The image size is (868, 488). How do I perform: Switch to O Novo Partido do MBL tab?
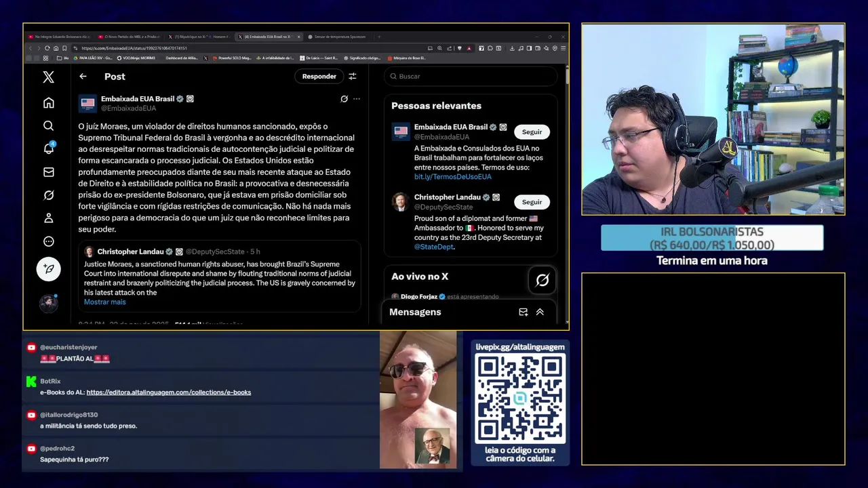click(x=129, y=37)
